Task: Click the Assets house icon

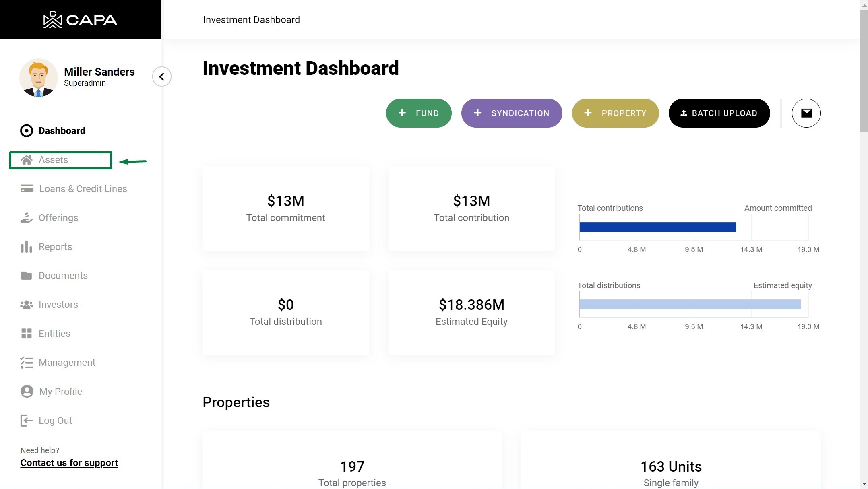Action: point(27,160)
